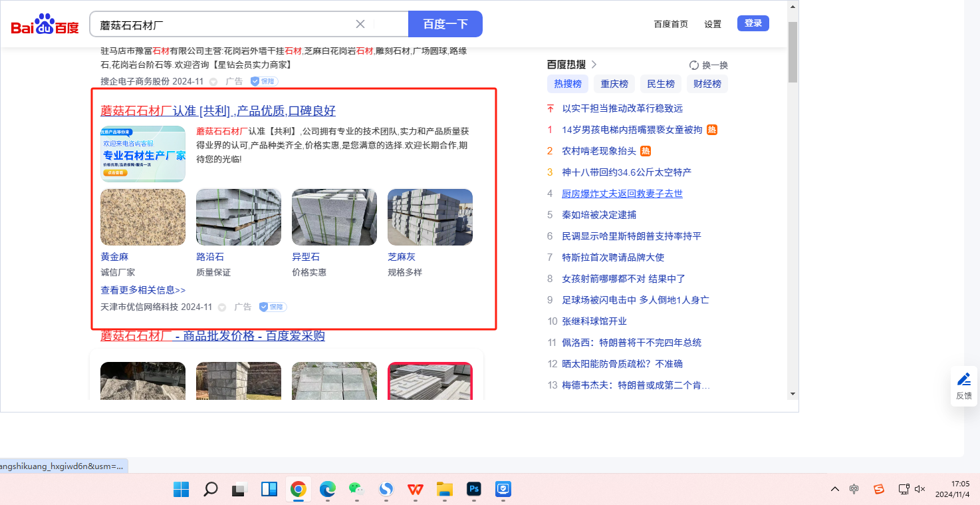Show hidden system tray icons
The image size is (980, 505).
point(835,489)
